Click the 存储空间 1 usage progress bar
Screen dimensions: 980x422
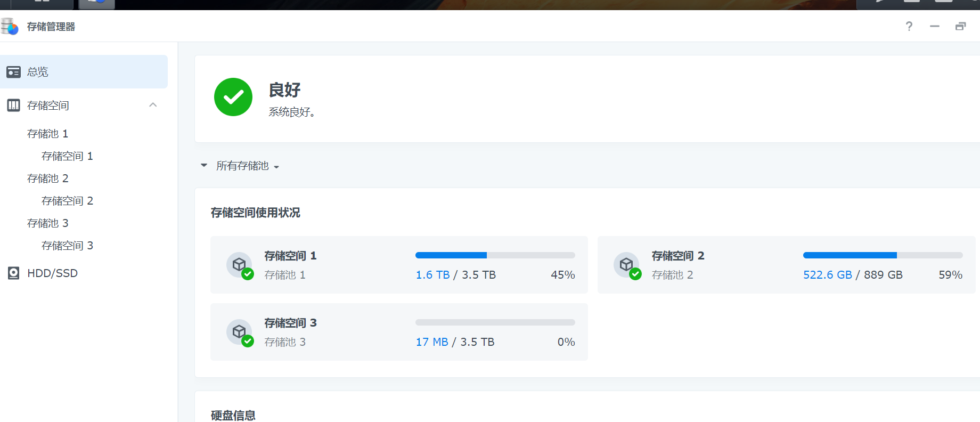pos(495,255)
